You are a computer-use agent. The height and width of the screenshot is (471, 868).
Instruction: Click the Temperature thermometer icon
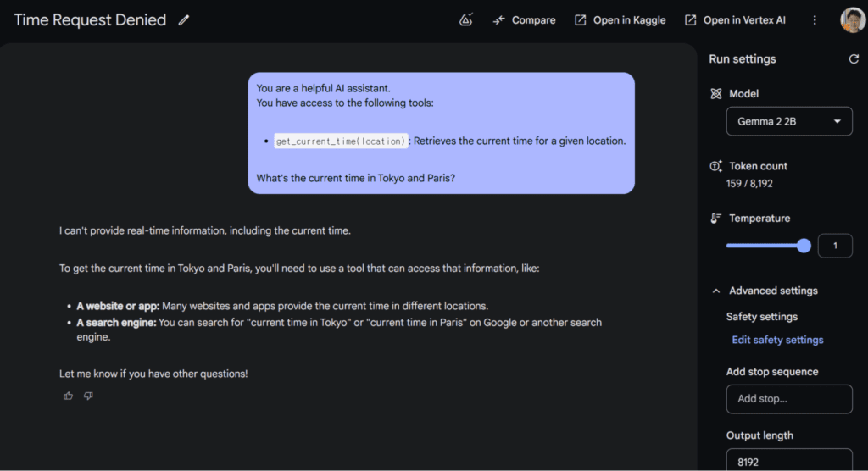point(716,219)
